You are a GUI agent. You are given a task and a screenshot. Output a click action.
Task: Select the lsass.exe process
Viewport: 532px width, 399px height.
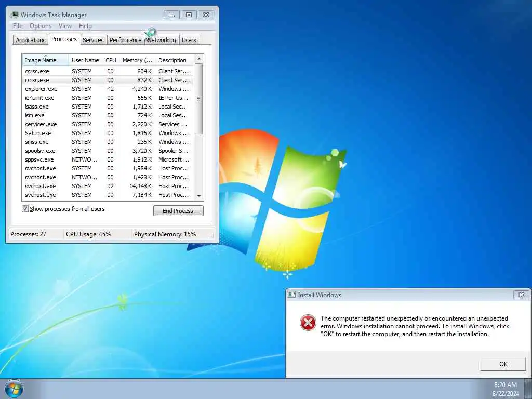coord(108,107)
